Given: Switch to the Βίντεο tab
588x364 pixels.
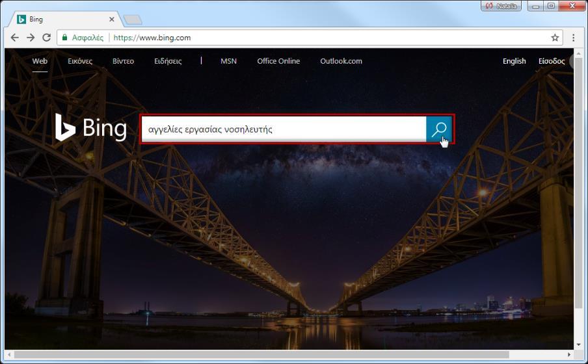Looking at the screenshot, I should point(123,61).
